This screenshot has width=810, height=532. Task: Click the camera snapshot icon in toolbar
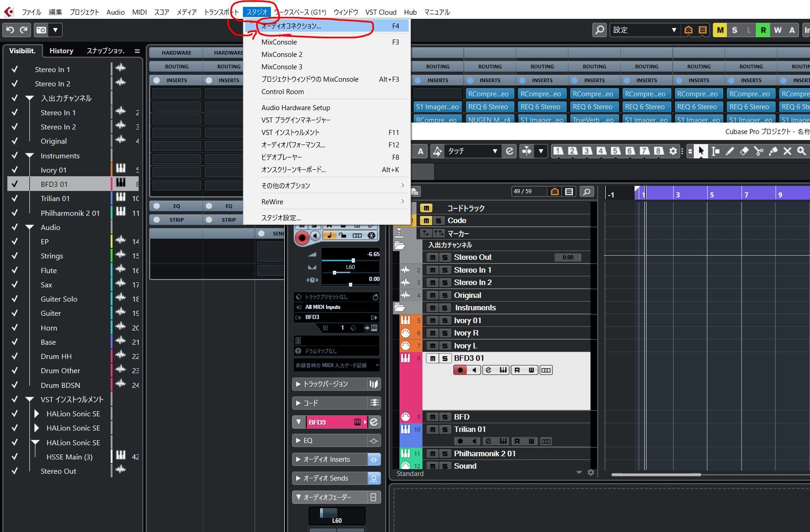pyautogui.click(x=41, y=30)
